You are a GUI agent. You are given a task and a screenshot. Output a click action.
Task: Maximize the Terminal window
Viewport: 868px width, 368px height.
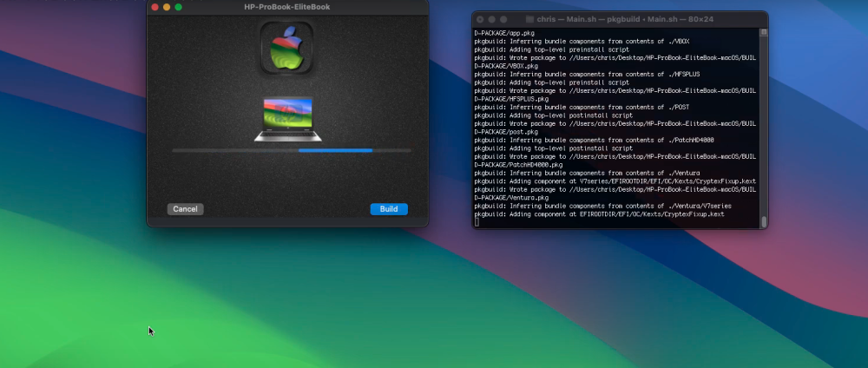coord(503,19)
